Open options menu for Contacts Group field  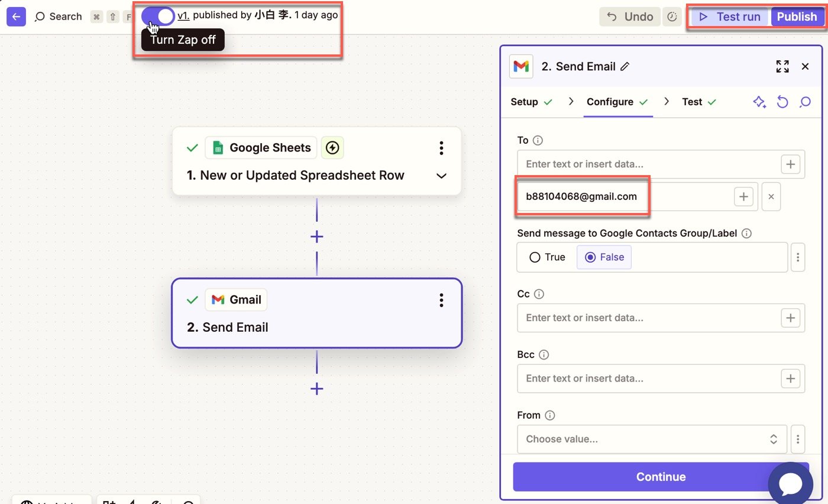(798, 257)
